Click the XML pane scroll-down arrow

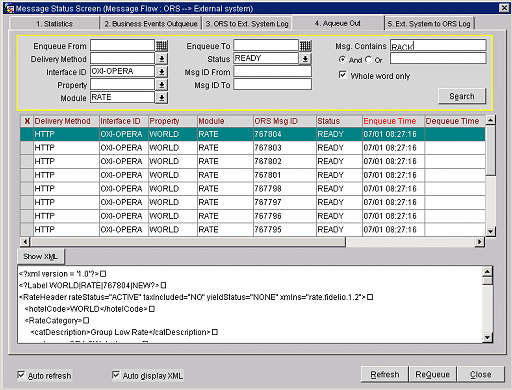coord(487,337)
